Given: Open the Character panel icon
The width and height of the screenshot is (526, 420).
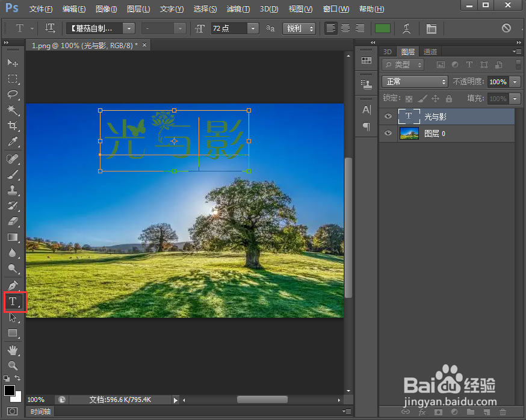Looking at the screenshot, I should 367,110.
